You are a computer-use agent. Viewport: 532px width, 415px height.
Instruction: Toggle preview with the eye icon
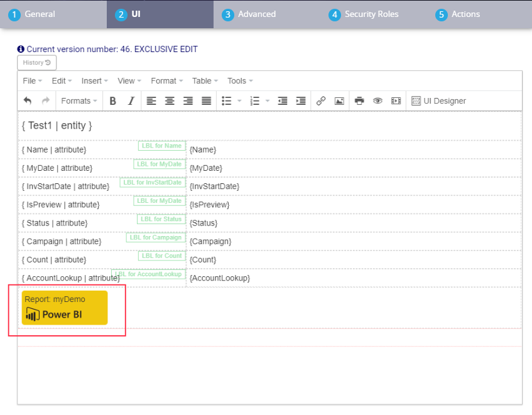377,101
